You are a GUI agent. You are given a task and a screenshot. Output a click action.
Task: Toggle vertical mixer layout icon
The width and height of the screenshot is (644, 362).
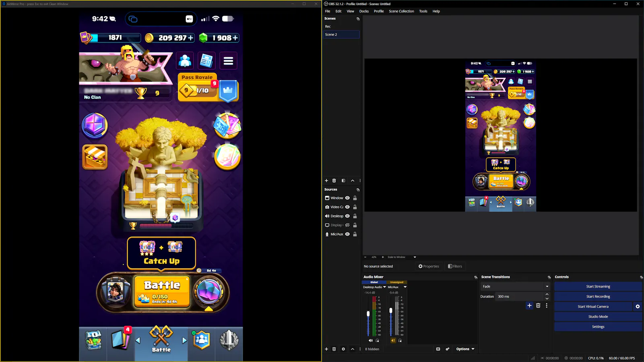click(438, 349)
